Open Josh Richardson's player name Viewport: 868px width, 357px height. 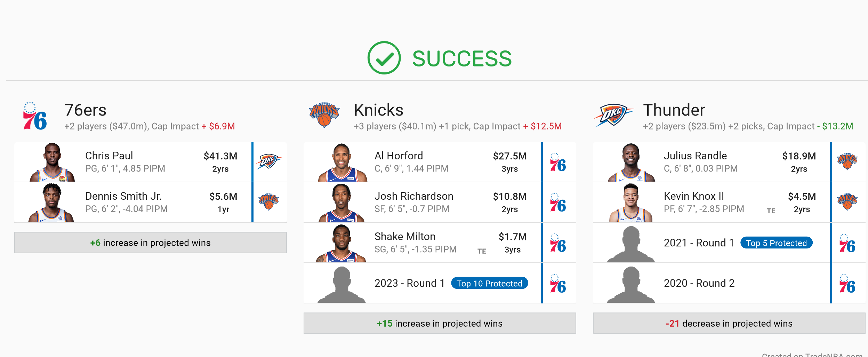[414, 196]
